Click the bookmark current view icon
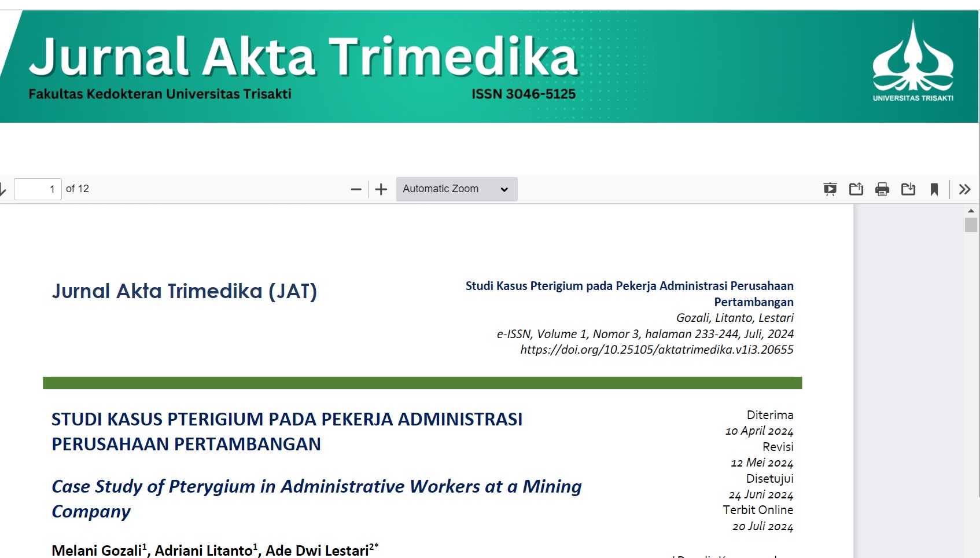980x558 pixels. point(934,189)
